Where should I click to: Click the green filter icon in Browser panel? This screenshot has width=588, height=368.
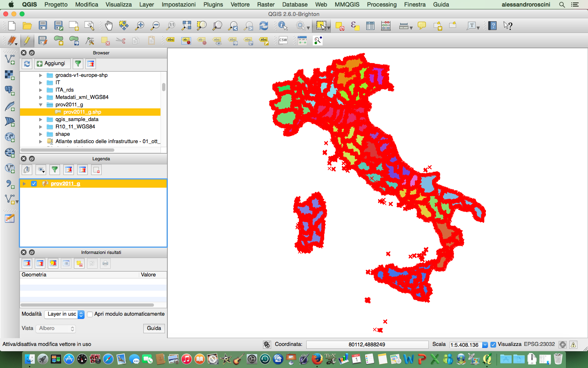pos(78,64)
